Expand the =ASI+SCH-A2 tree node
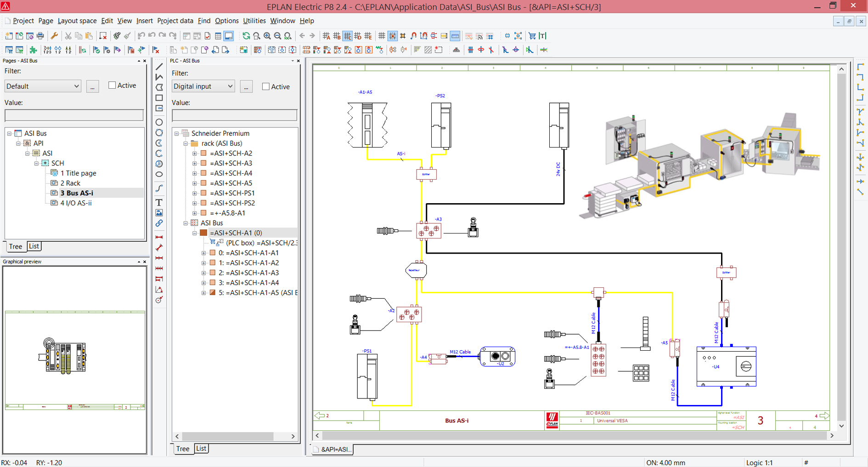The image size is (868, 467). (x=194, y=153)
